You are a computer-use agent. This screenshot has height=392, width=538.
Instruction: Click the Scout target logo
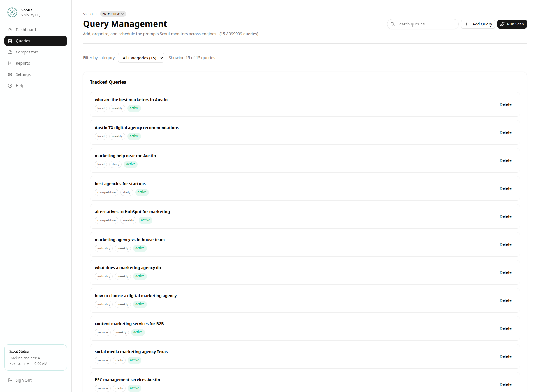12,12
